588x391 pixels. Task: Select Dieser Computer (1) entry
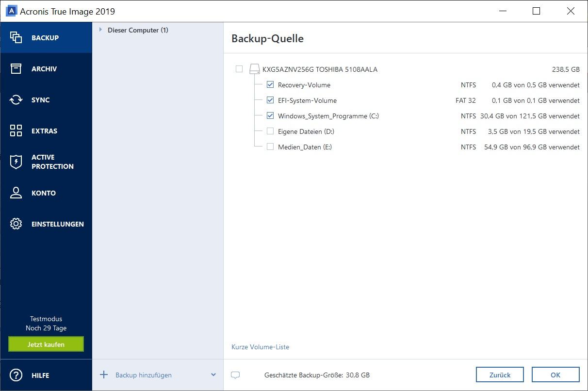pyautogui.click(x=138, y=30)
